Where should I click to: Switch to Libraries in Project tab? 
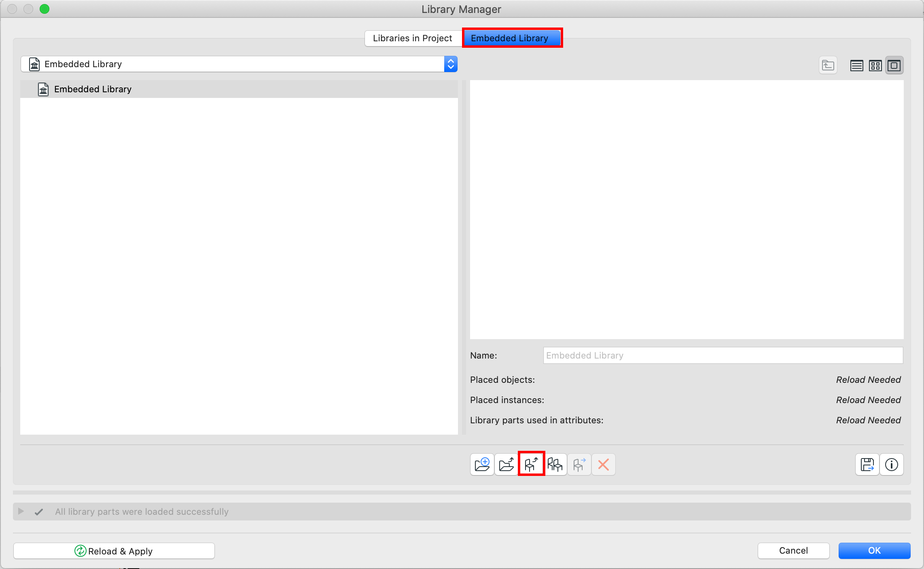tap(413, 38)
